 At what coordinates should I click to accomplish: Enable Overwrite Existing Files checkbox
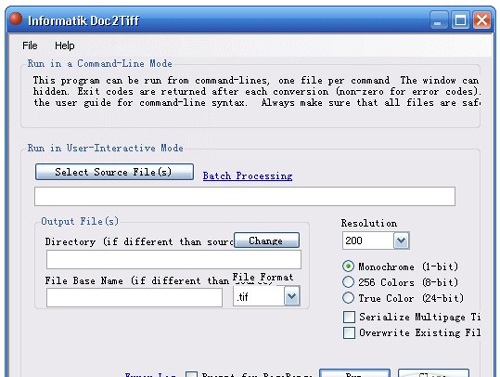tap(349, 332)
